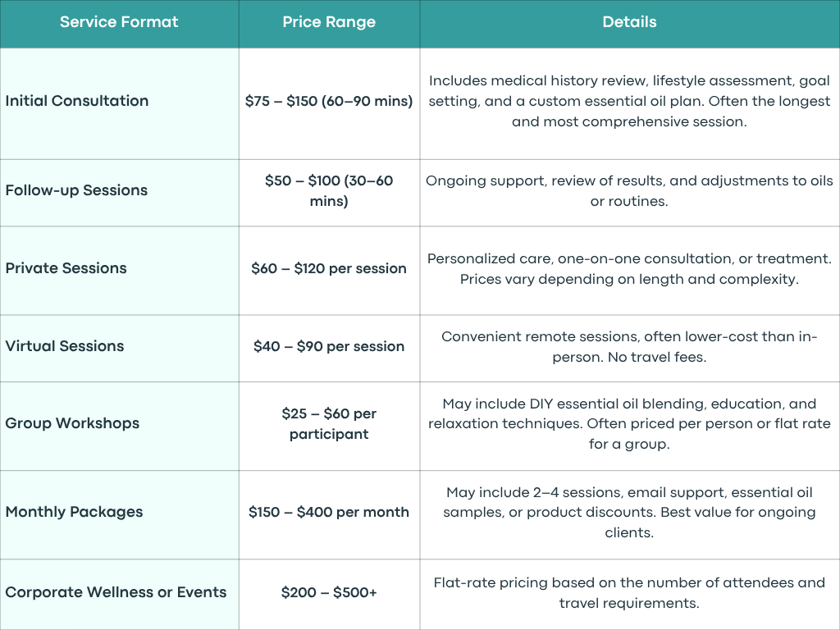Select the Corporate Wellness or Events label
The height and width of the screenshot is (630, 840).
click(116, 592)
